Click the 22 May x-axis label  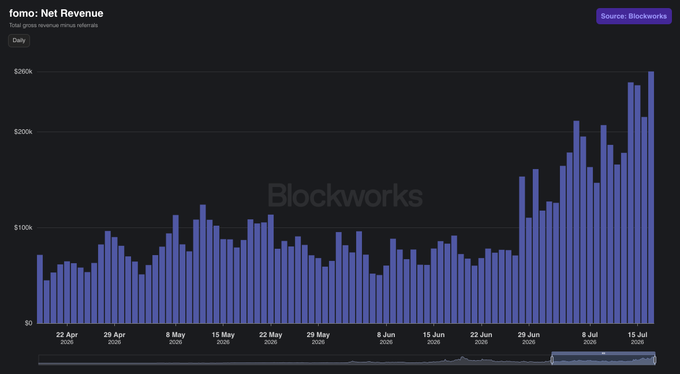(271, 338)
